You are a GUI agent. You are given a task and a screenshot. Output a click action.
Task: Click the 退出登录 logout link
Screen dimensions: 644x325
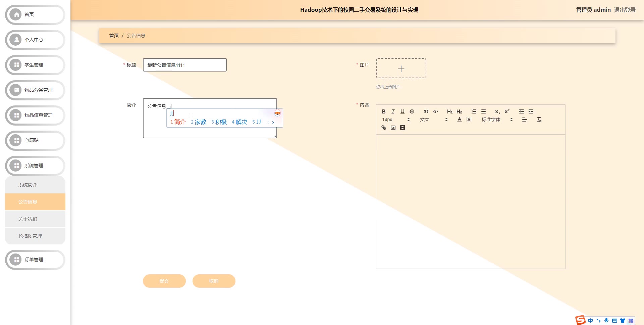click(x=625, y=10)
